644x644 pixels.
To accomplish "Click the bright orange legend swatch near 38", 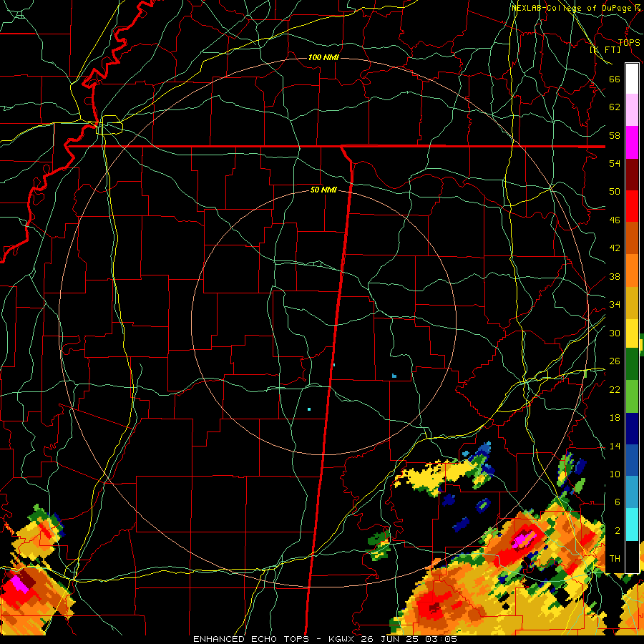I will click(632, 270).
